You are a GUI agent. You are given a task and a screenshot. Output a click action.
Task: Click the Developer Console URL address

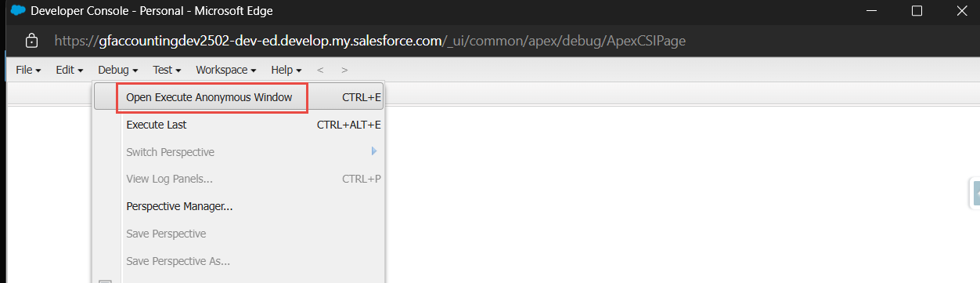369,40
